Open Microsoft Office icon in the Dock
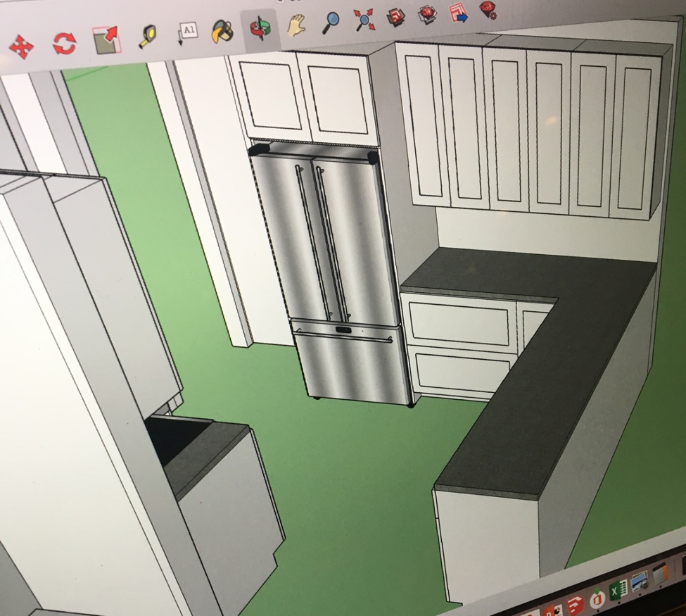The image size is (686, 616). (597, 599)
